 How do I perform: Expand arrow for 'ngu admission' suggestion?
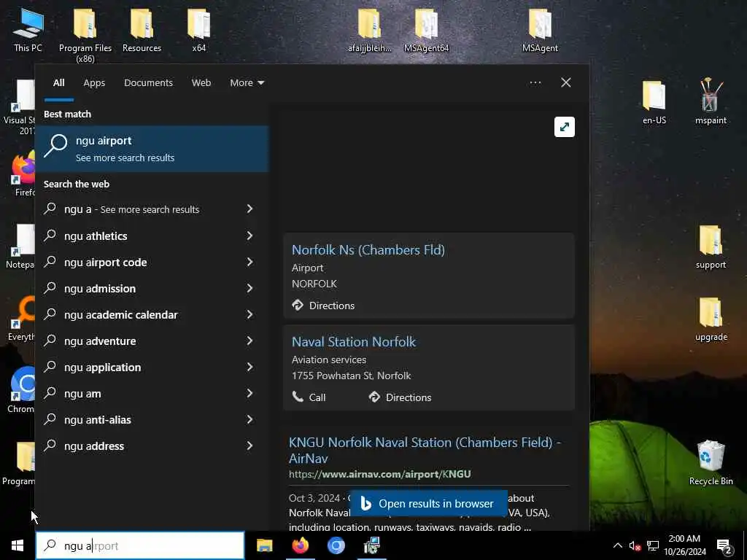click(x=249, y=288)
